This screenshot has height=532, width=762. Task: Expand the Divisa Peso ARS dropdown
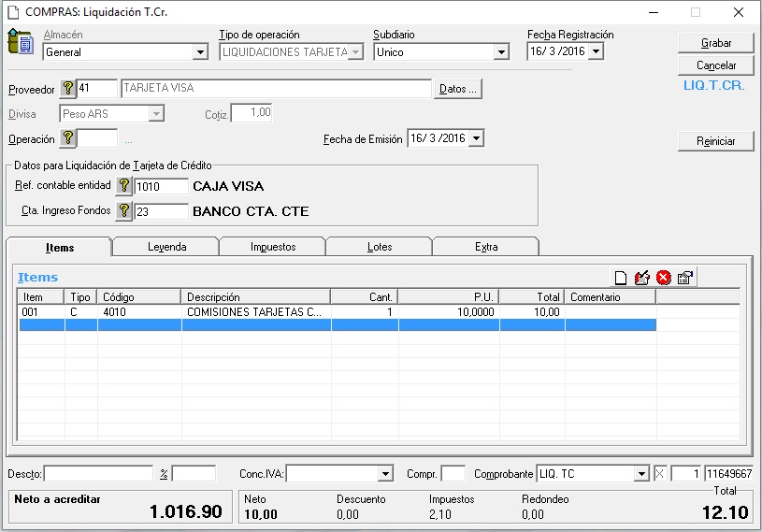(156, 114)
